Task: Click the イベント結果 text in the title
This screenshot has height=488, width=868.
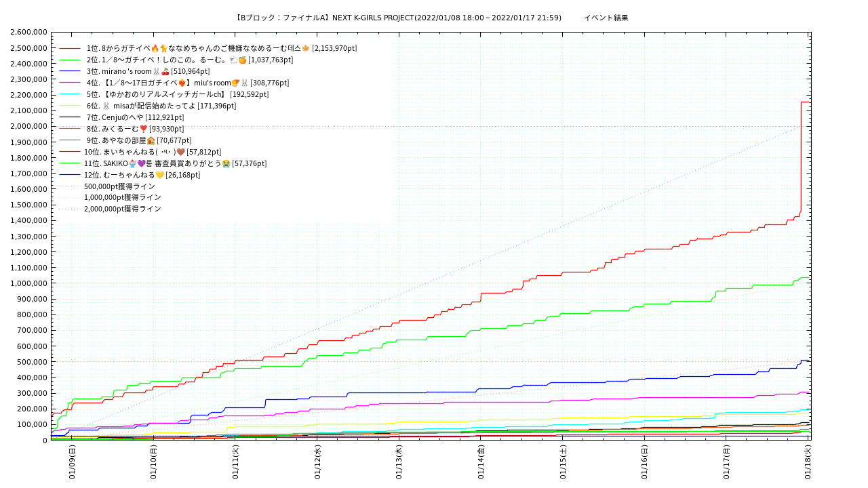Action: [606, 18]
